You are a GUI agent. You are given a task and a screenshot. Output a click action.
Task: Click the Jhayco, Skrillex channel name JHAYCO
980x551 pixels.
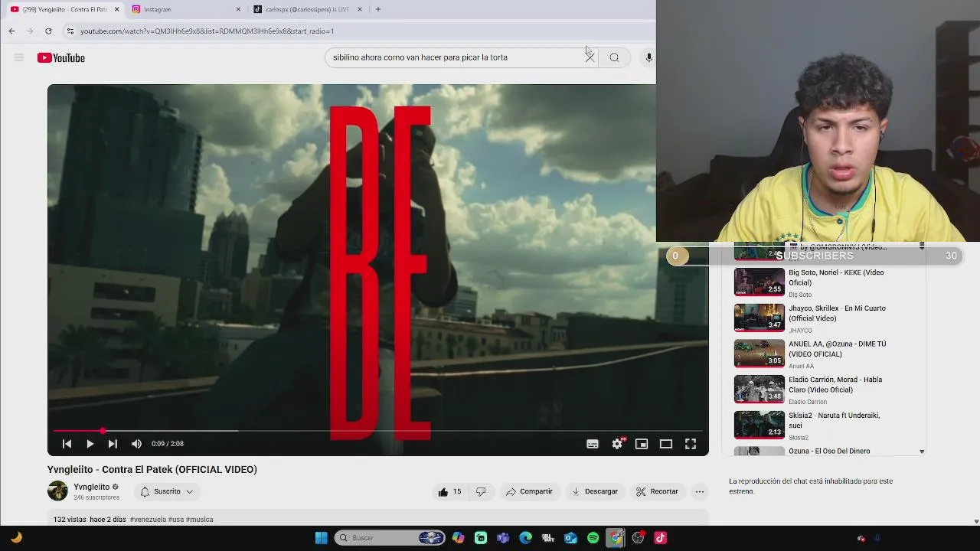(800, 331)
